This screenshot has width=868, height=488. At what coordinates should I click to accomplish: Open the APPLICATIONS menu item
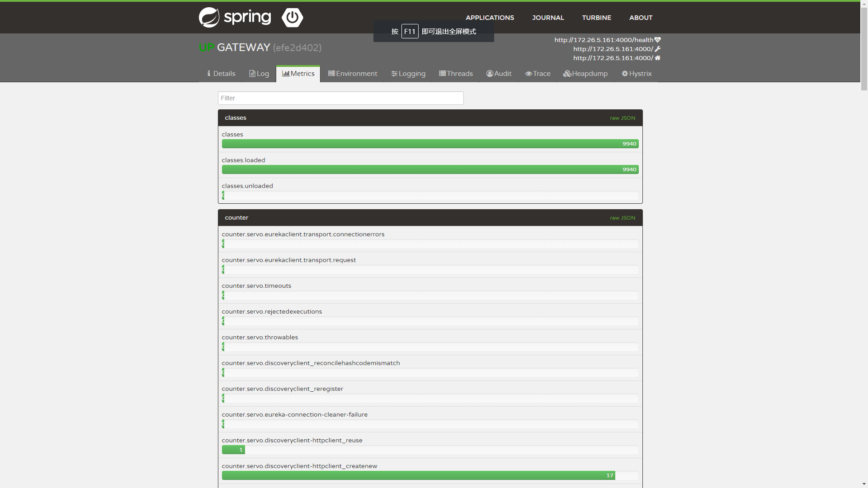point(490,18)
